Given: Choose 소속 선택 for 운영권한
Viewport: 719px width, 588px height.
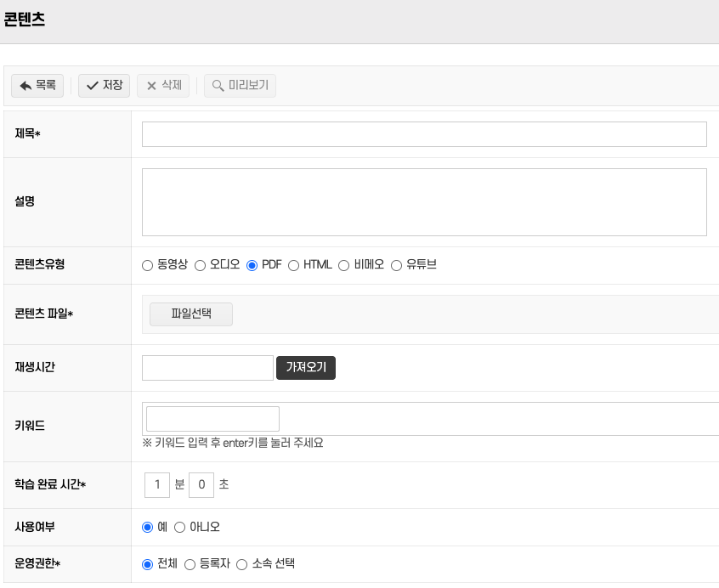Looking at the screenshot, I should (x=242, y=564).
